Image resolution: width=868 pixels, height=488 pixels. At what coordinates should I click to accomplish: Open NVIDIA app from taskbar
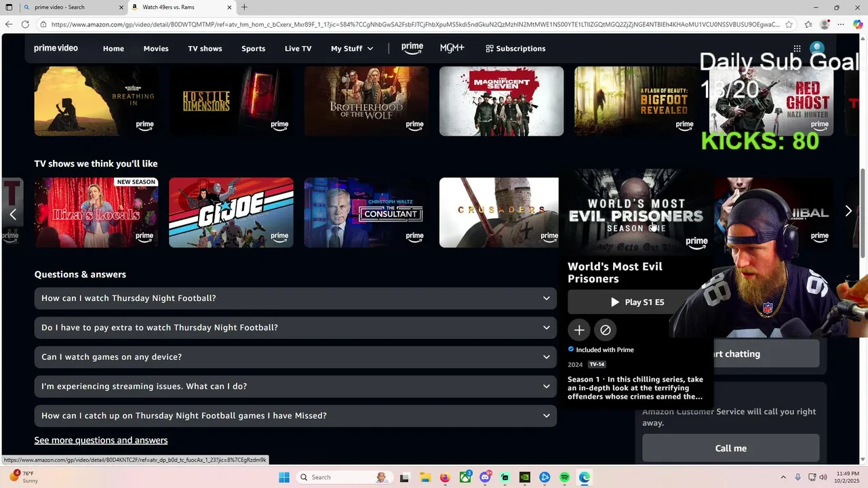pos(525,477)
